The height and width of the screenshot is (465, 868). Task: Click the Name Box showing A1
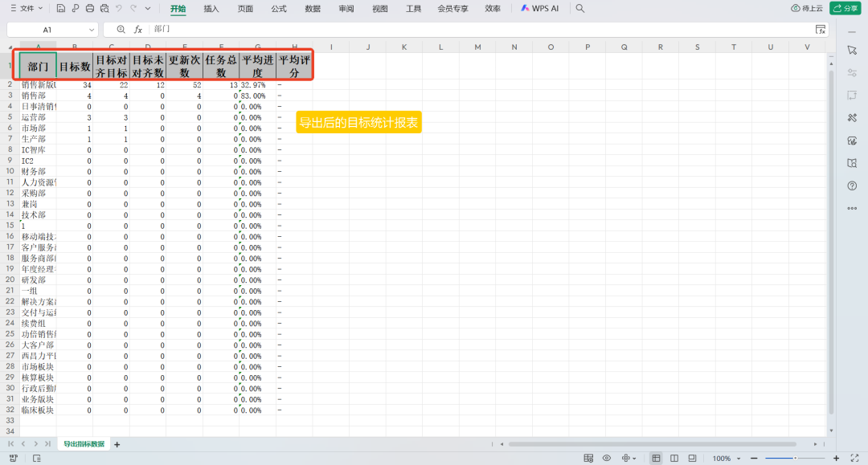47,30
